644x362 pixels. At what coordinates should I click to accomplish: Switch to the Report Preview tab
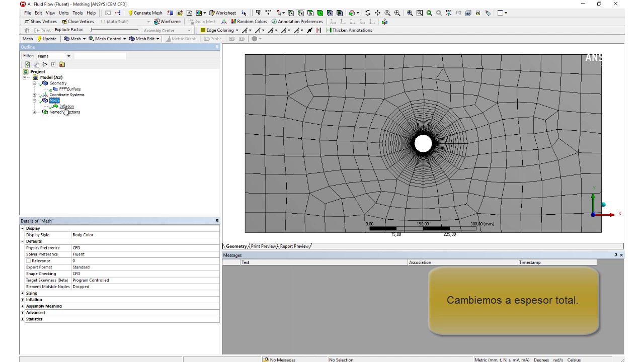[x=294, y=246]
